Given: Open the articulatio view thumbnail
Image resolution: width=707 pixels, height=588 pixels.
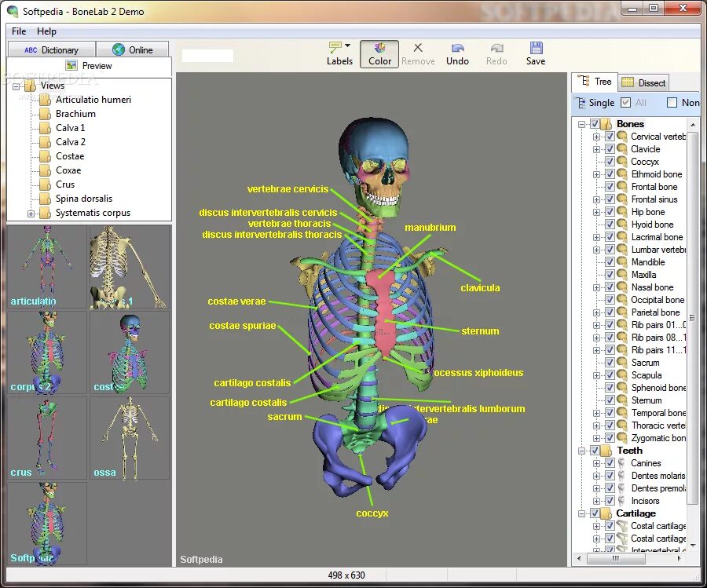Looking at the screenshot, I should pyautogui.click(x=47, y=267).
